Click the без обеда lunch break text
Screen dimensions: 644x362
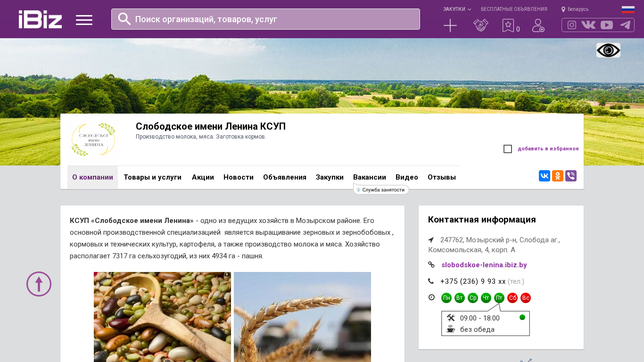[477, 329]
